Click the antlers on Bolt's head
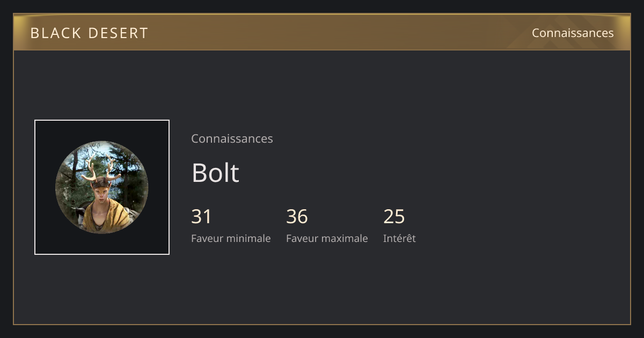The image size is (644, 338). pos(101,169)
